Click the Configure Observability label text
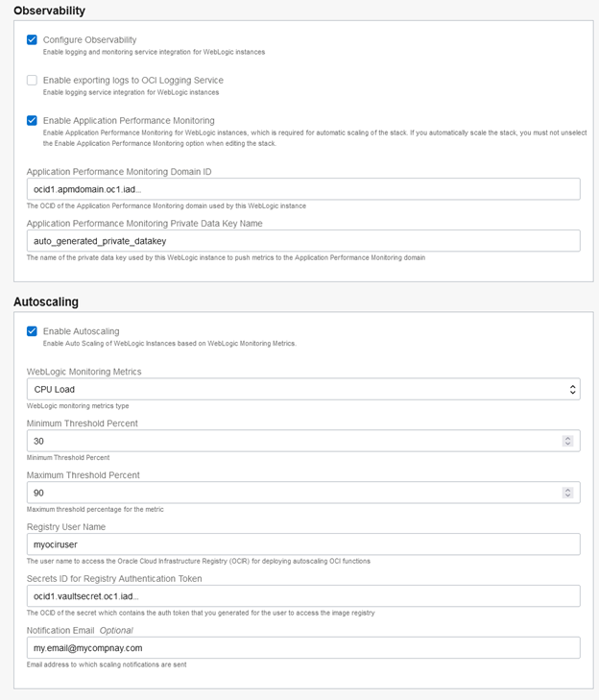 [89, 40]
